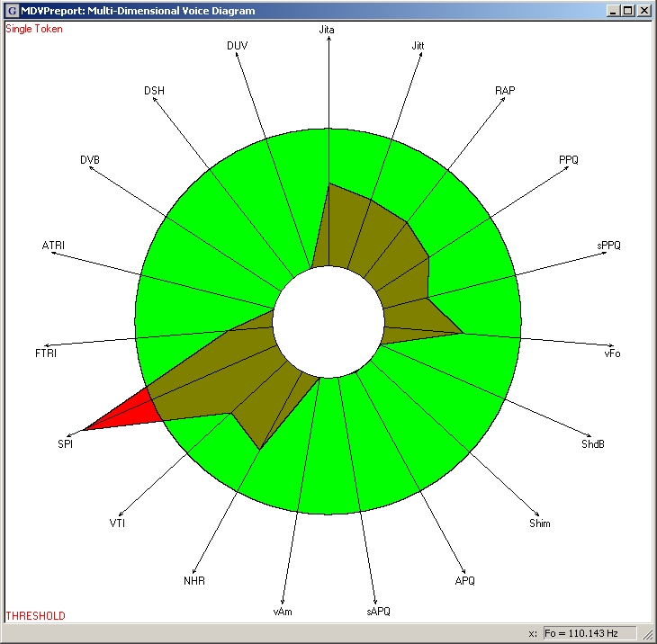The height and width of the screenshot is (644, 657).
Task: Select the DSH axis label
Action: coord(154,91)
